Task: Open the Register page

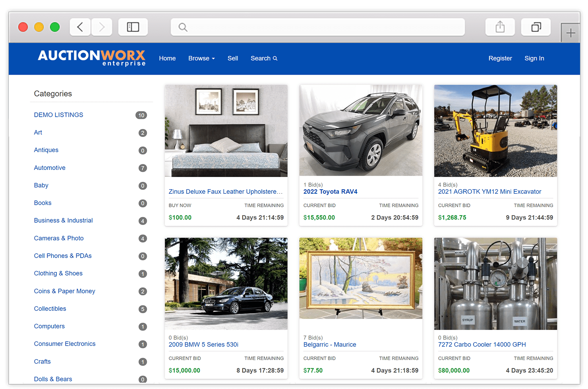Action: 500,58
